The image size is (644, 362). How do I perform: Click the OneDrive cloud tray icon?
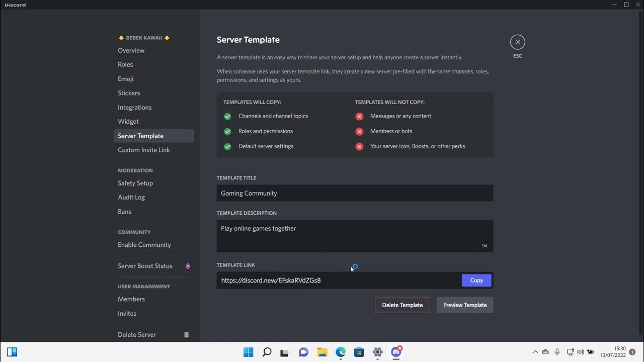point(545,352)
